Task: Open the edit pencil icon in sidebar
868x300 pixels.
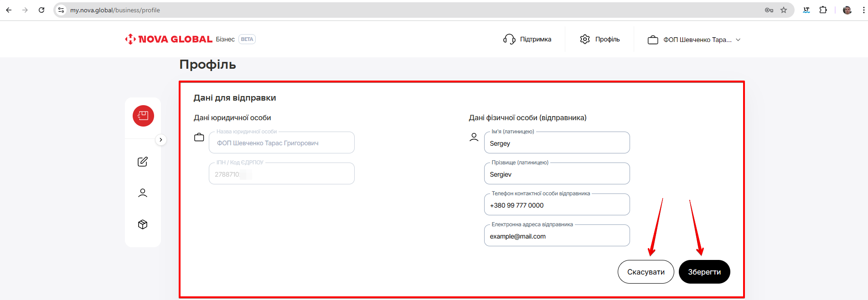Action: tap(143, 162)
